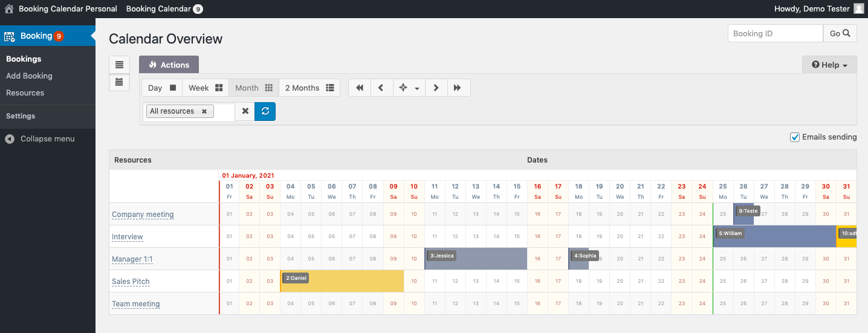Click day 28 in Sales Pitch row
This screenshot has height=333, width=868.
coord(785,281)
